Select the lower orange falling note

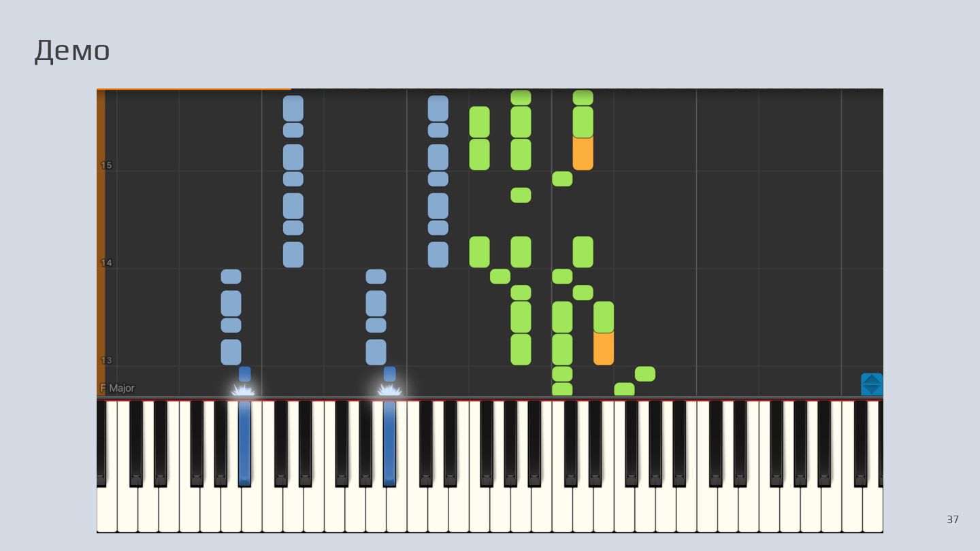tap(604, 348)
